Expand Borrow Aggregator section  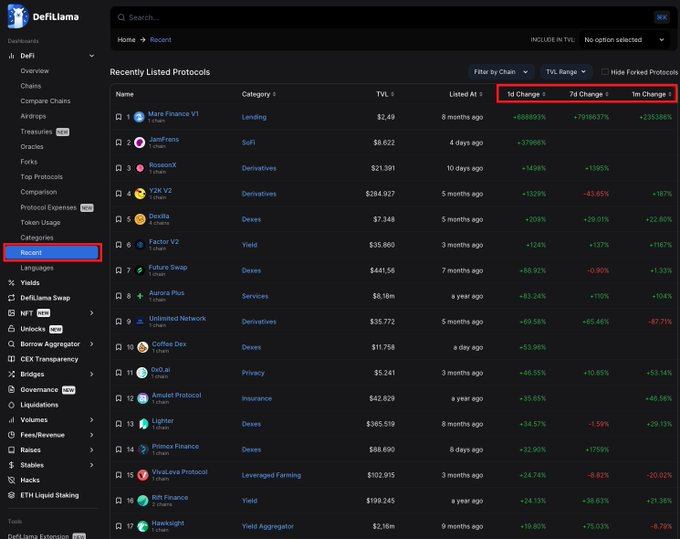point(92,344)
